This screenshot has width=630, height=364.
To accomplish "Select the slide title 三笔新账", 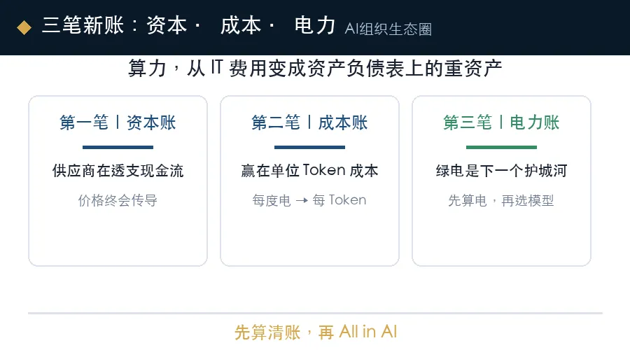I will [x=83, y=26].
